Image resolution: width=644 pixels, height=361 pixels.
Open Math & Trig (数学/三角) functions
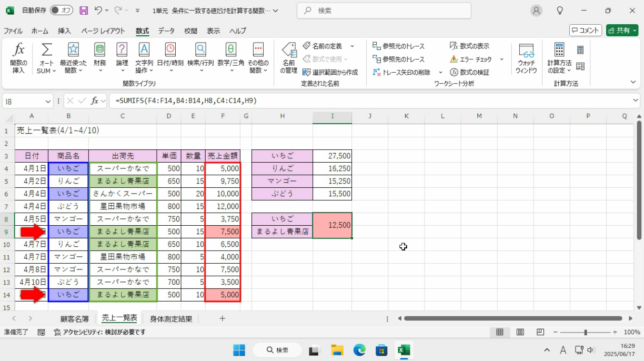230,58
